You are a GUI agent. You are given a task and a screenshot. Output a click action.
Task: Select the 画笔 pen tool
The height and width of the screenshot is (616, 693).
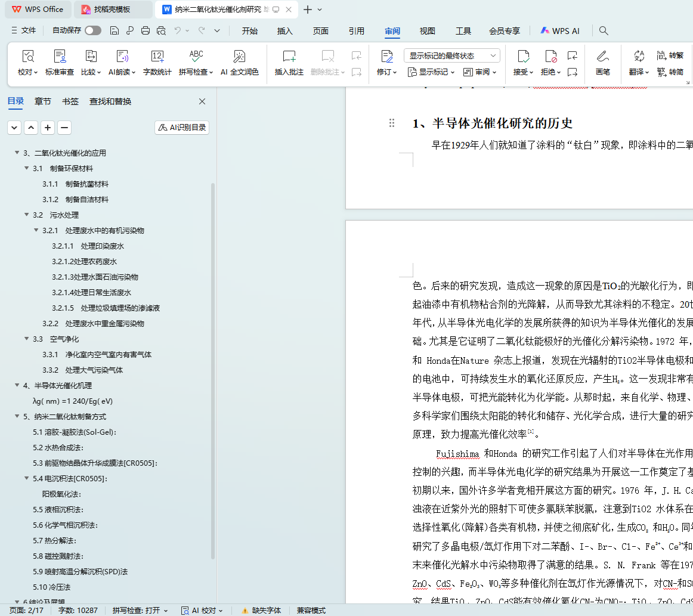602,57
